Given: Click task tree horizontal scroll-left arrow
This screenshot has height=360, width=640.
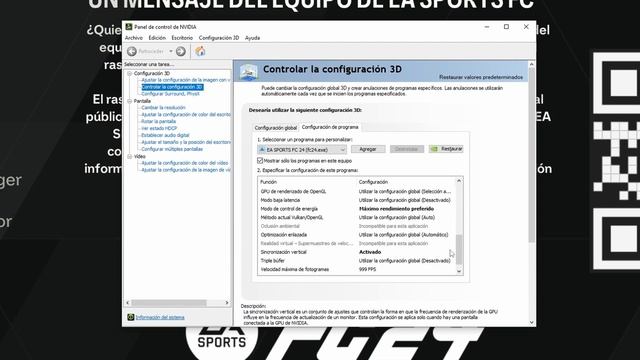Looking at the screenshot, I should click(128, 303).
